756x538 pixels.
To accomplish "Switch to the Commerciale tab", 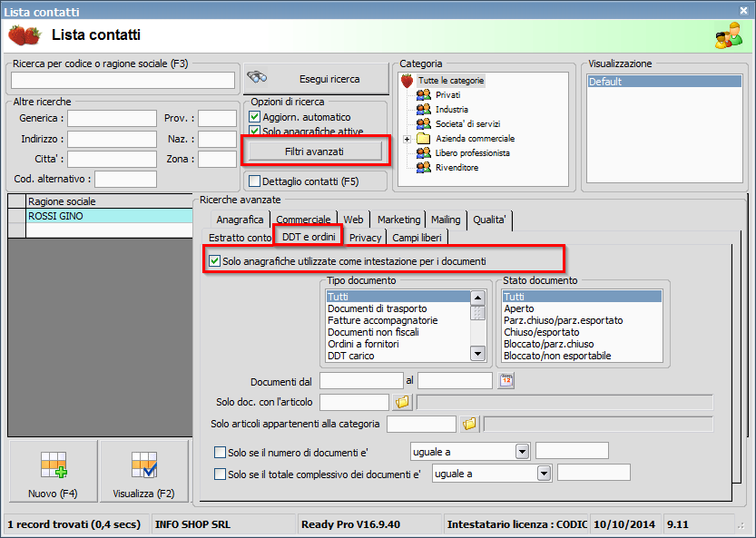I will [303, 220].
